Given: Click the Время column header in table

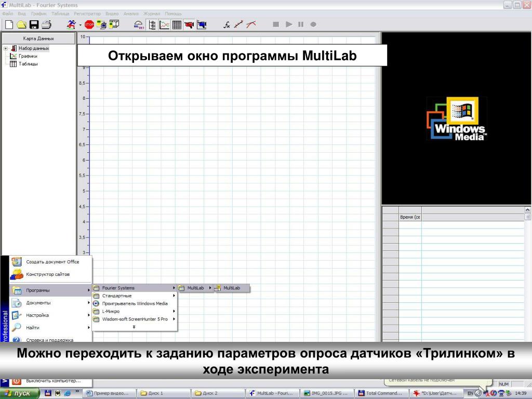Looking at the screenshot, I should [410, 217].
